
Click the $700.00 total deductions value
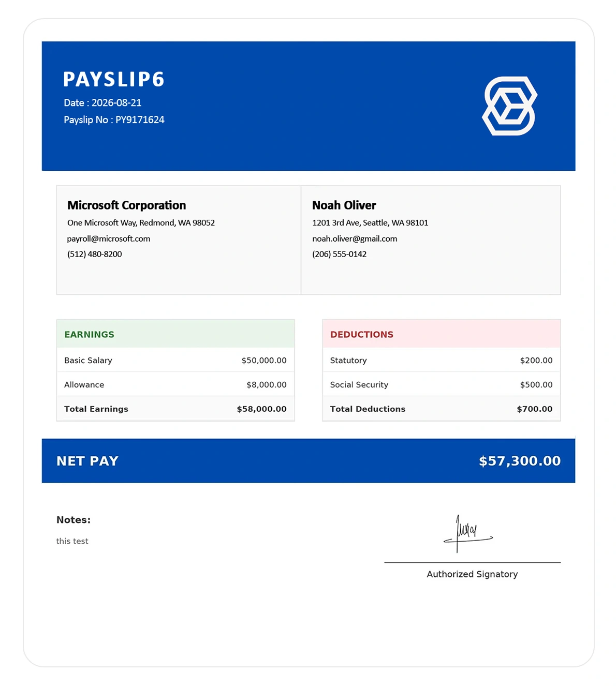tap(535, 409)
